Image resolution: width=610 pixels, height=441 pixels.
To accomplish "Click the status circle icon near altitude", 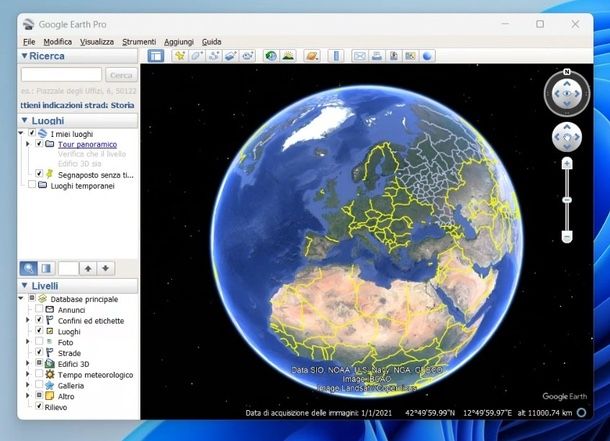I will (581, 413).
